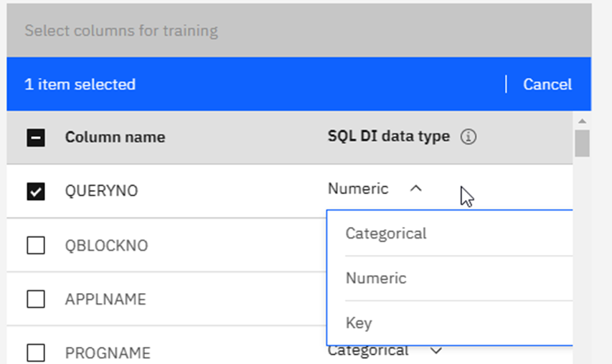This screenshot has height=364, width=612.
Task: Click the info icon beside SQL DI data type
Action: click(x=469, y=137)
